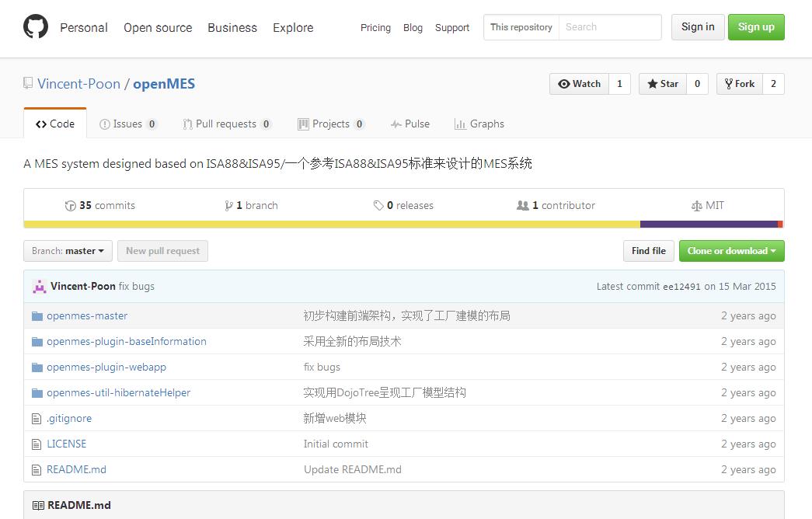The width and height of the screenshot is (812, 519).
Task: Go to the Support page
Action: pyautogui.click(x=452, y=27)
